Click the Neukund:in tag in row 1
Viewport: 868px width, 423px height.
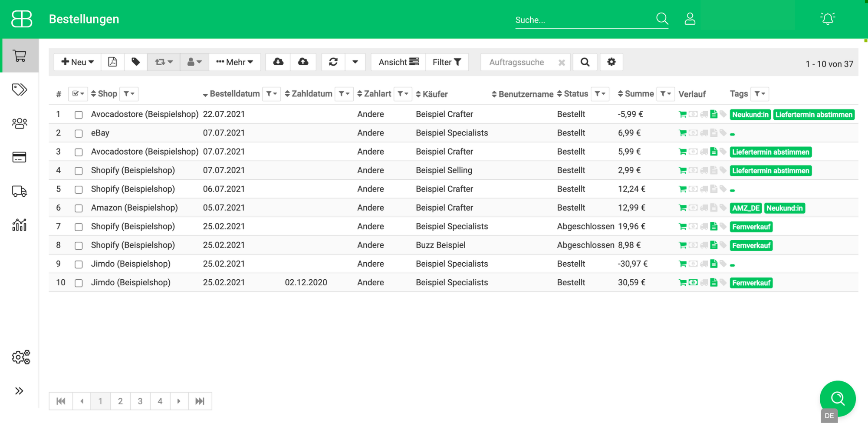tap(750, 115)
